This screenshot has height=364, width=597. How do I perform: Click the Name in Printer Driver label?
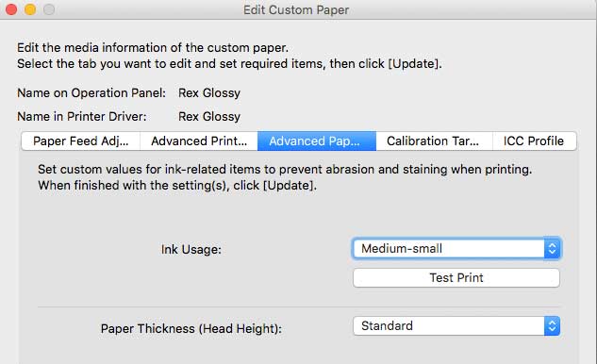(x=82, y=117)
